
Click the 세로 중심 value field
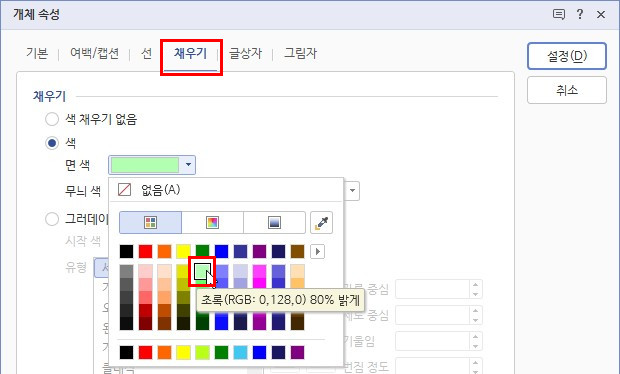tap(432, 315)
